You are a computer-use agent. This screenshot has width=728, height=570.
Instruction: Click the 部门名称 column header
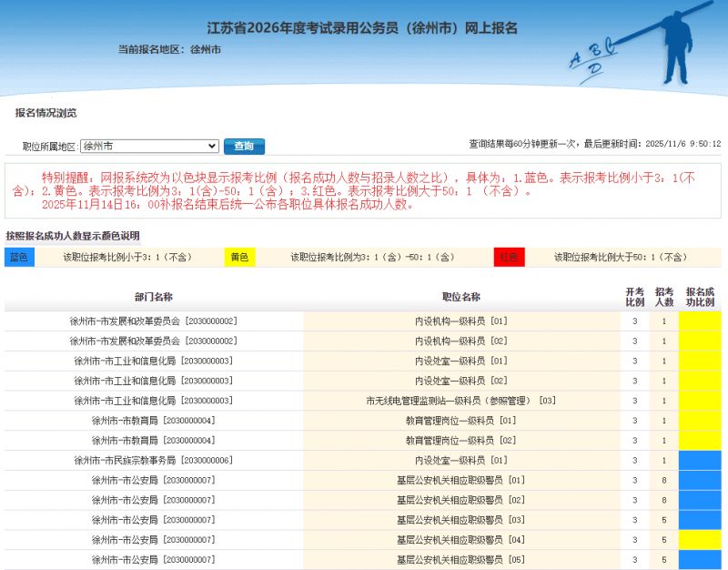[153, 297]
